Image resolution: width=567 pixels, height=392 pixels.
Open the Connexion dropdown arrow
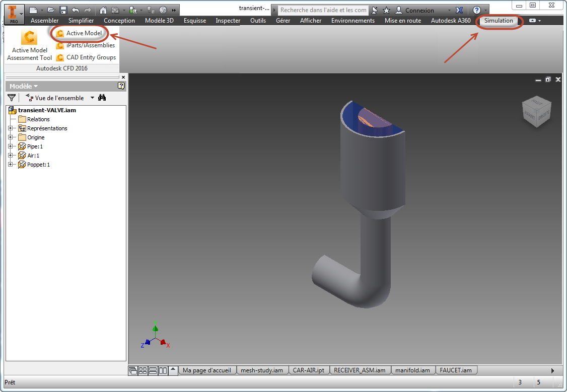[450, 11]
